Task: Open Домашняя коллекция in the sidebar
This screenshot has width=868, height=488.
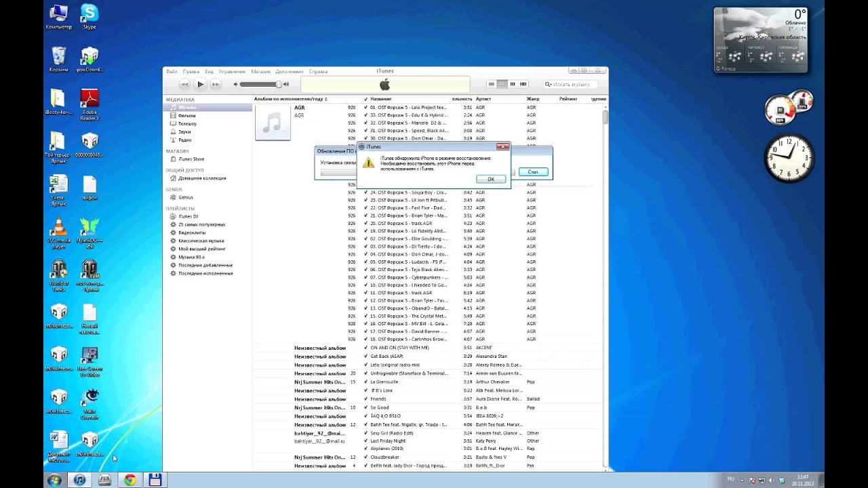Action: 207,178
